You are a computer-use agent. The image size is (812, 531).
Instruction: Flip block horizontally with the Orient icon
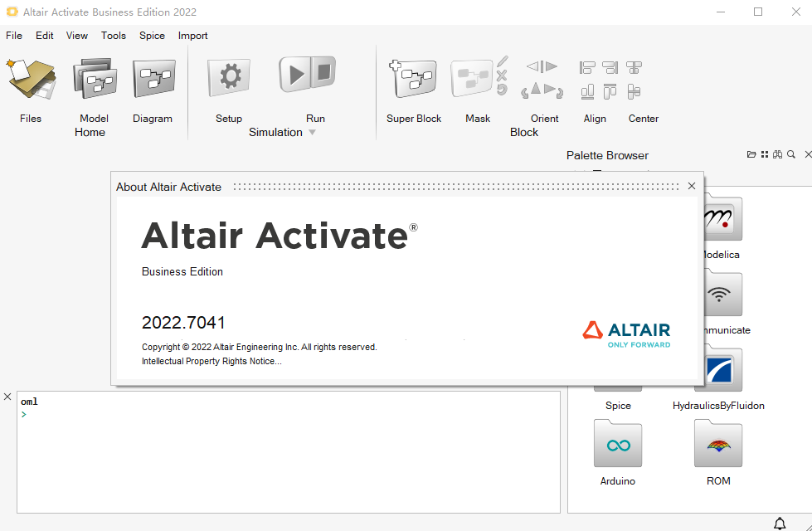click(x=542, y=66)
